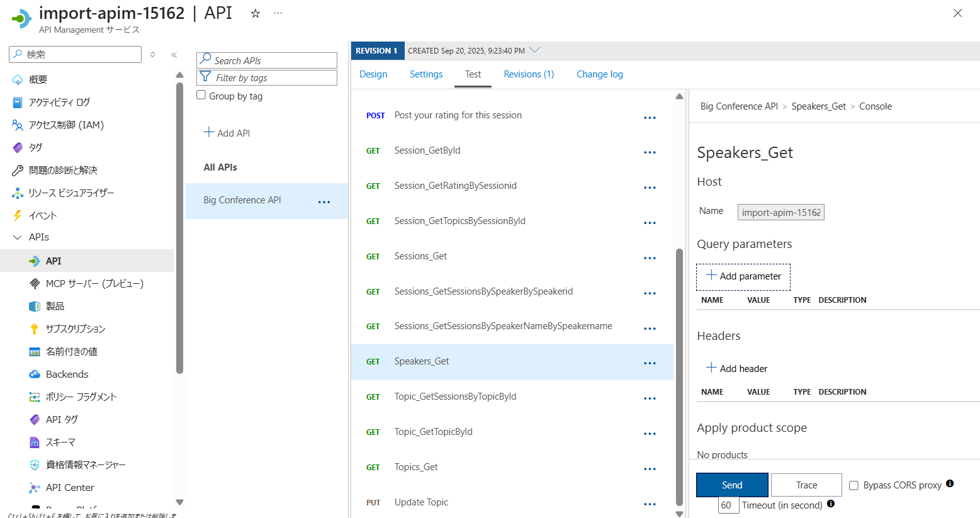Select the Session_GetById operation

(x=427, y=150)
